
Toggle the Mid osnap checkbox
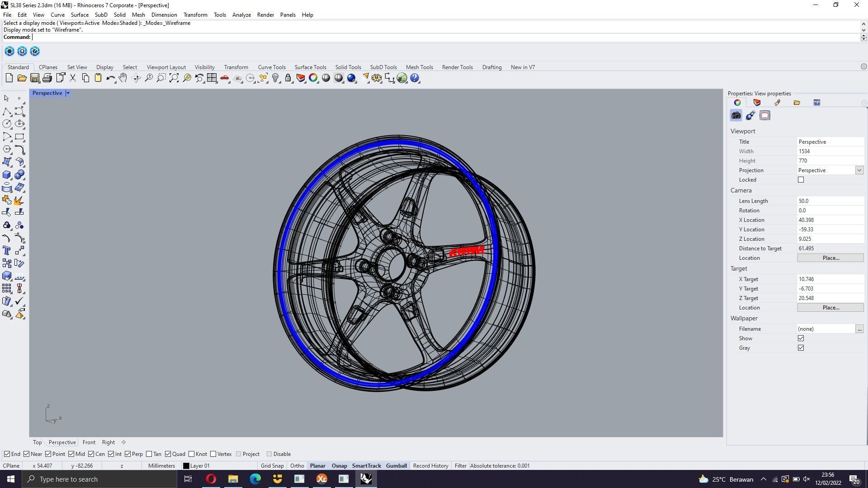pyautogui.click(x=71, y=454)
